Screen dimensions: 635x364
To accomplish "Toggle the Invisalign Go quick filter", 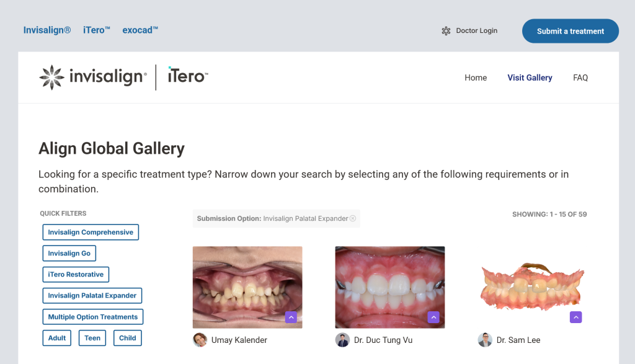I will 69,254.
